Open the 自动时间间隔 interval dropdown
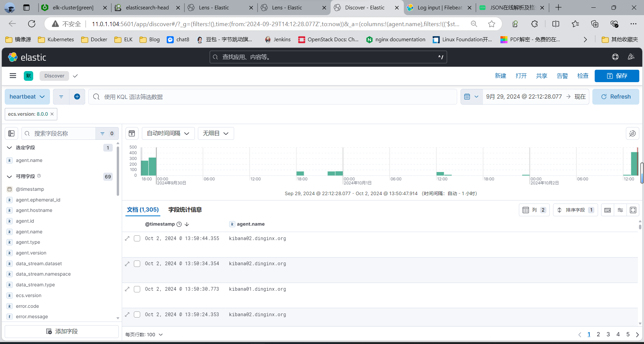This screenshot has width=644, height=344. click(x=168, y=133)
